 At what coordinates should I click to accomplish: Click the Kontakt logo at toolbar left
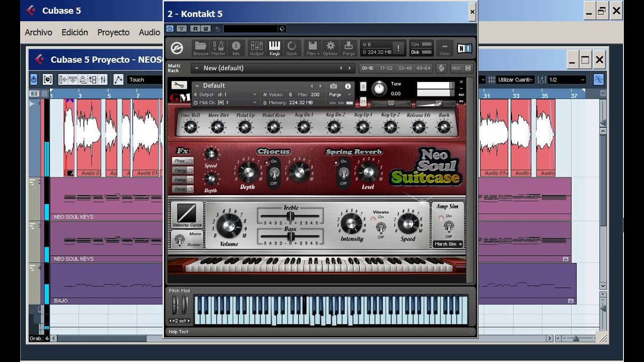pos(177,48)
